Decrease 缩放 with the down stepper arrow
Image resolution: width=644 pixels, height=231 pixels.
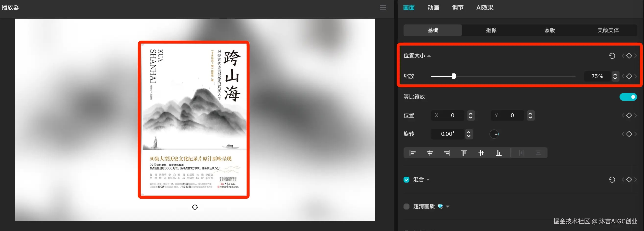click(x=615, y=78)
